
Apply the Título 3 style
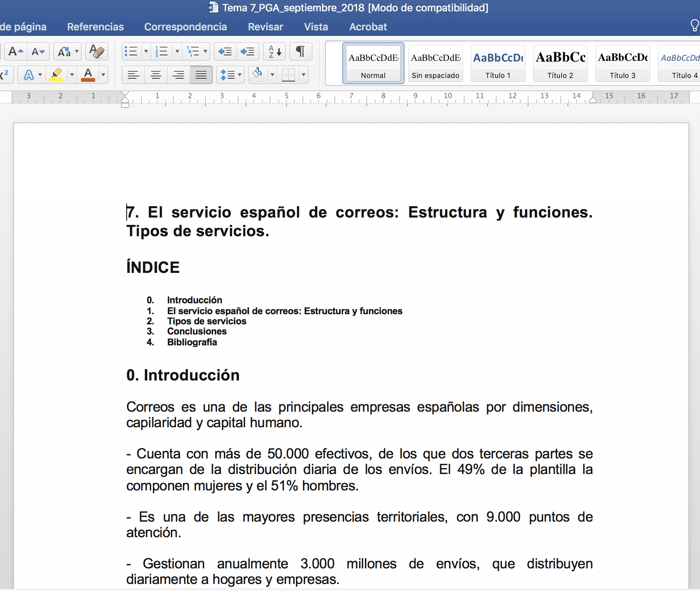[x=623, y=63]
